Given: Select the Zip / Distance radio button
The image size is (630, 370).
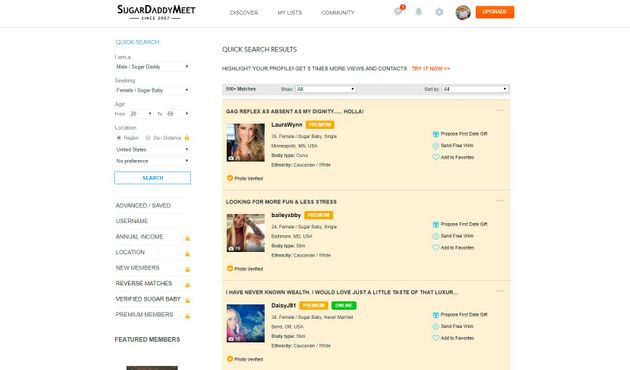Looking at the screenshot, I should pyautogui.click(x=148, y=138).
